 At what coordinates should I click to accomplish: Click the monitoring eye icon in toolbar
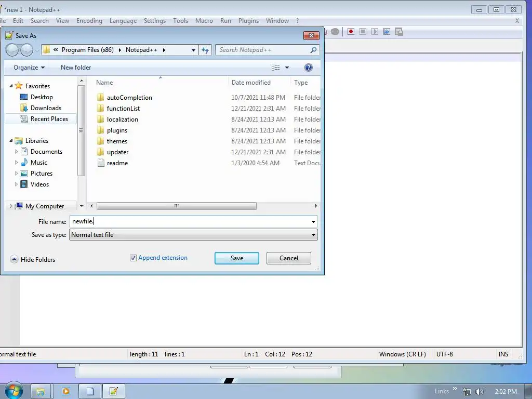335,32
